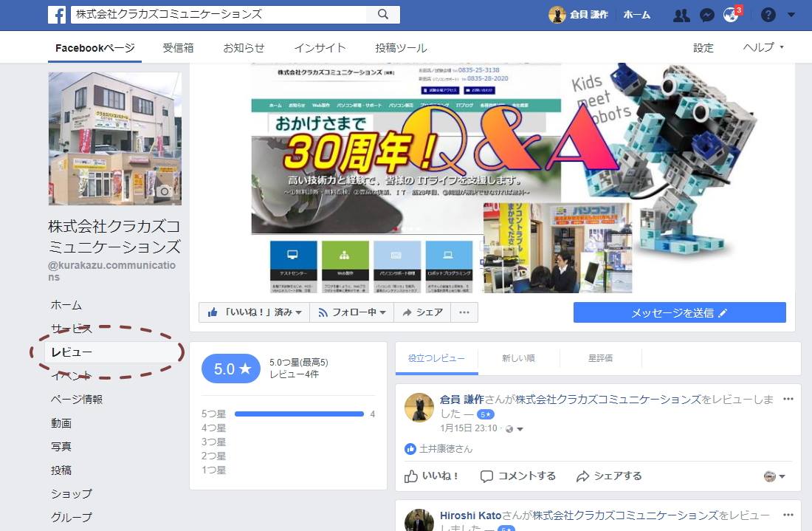The image size is (812, 531).
Task: Focus the search field with company name
Action: click(x=219, y=15)
